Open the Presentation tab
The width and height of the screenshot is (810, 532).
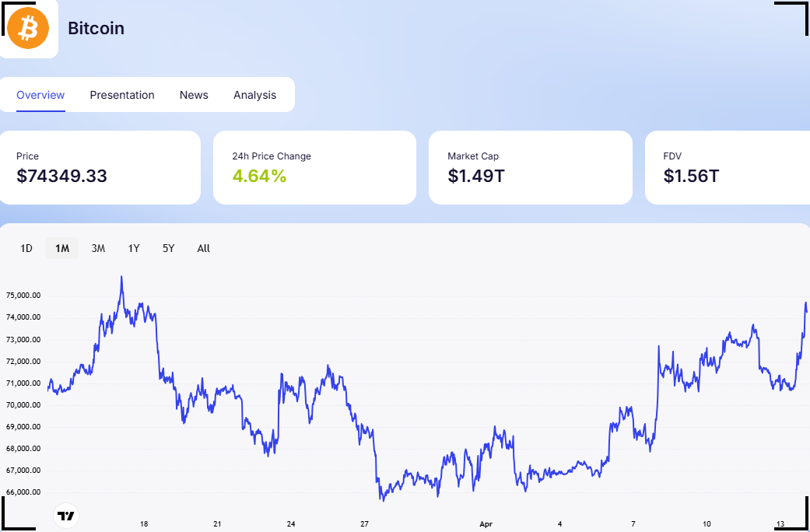122,95
